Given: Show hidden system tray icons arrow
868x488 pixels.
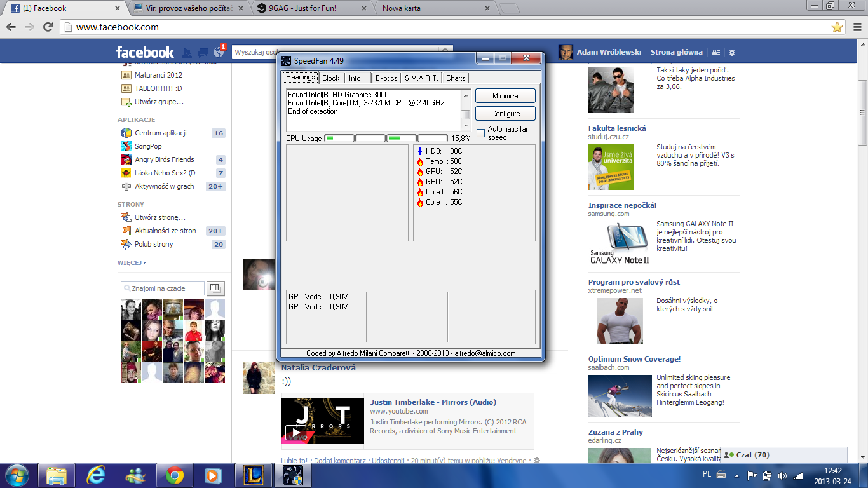Looking at the screenshot, I should 738,475.
